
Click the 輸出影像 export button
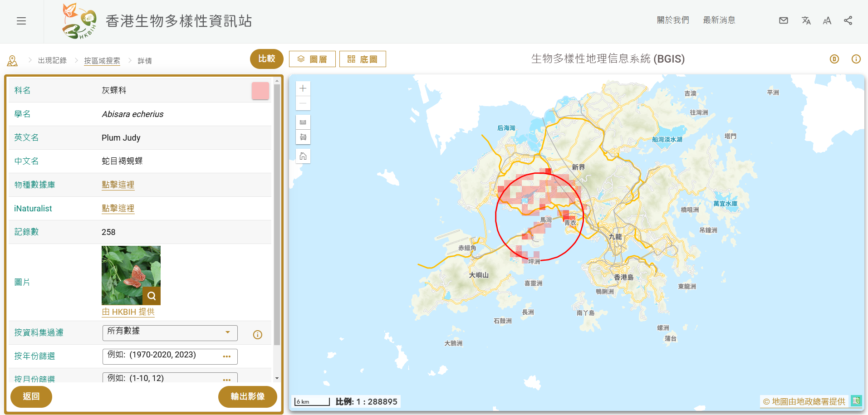[248, 396]
